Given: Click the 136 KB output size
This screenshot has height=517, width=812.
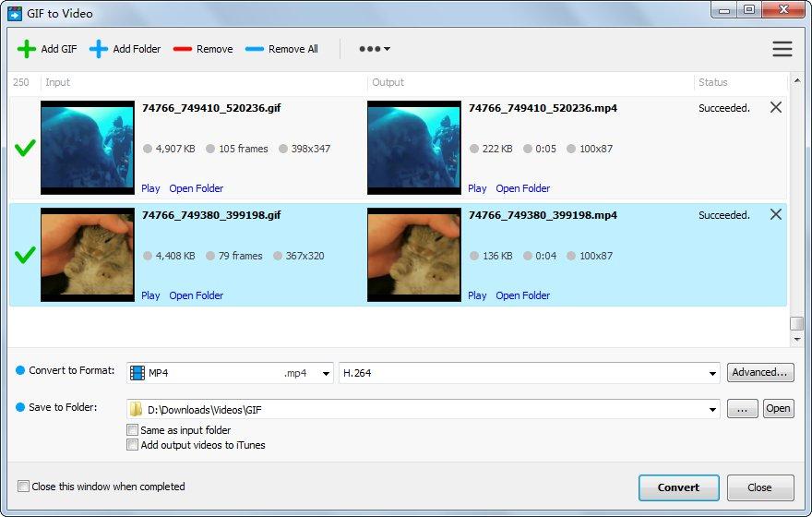Looking at the screenshot, I should point(497,256).
